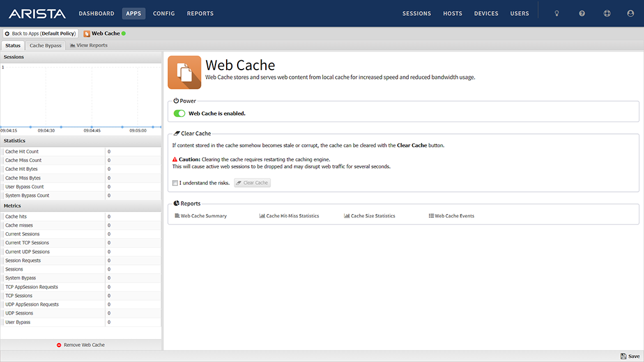Image resolution: width=644 pixels, height=362 pixels.
Task: Go to Devices in the top bar
Action: [486, 13]
